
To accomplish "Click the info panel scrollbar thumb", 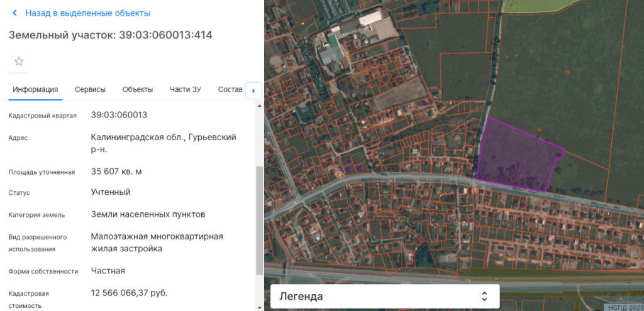I will (260, 220).
